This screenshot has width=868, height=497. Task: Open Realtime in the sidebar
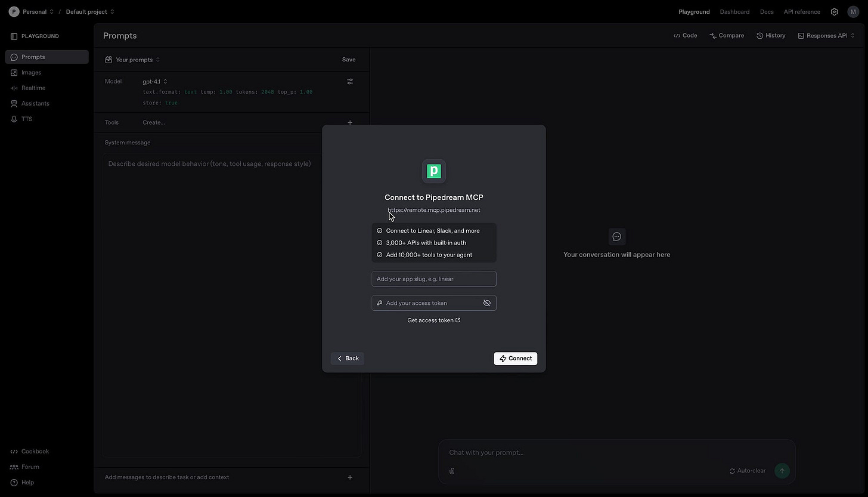[47, 88]
